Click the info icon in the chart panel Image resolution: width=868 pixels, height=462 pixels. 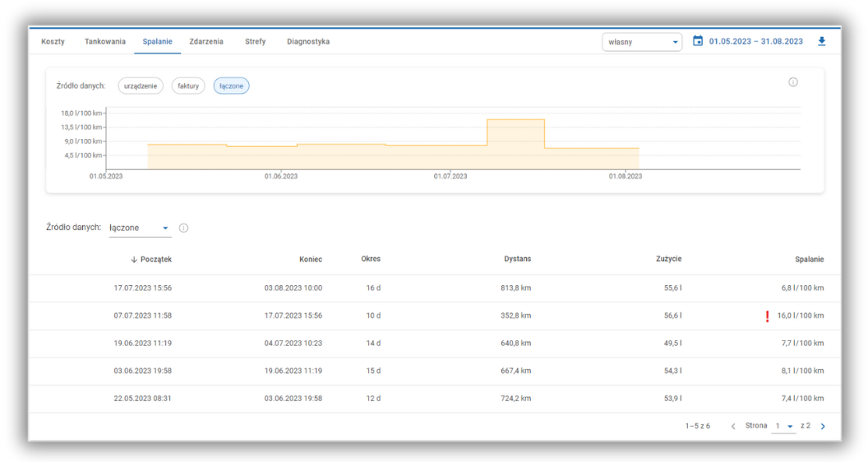pos(793,82)
